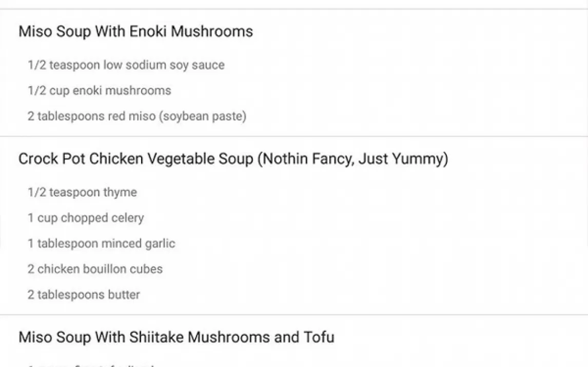Tap the 1 cup chopped celery line
The width and height of the screenshot is (588, 367).
[85, 218]
